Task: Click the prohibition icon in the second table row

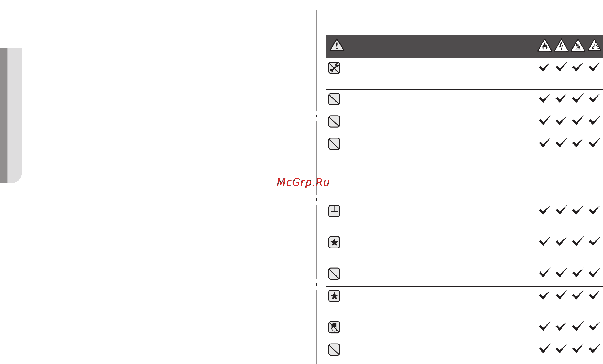Action: (x=334, y=99)
